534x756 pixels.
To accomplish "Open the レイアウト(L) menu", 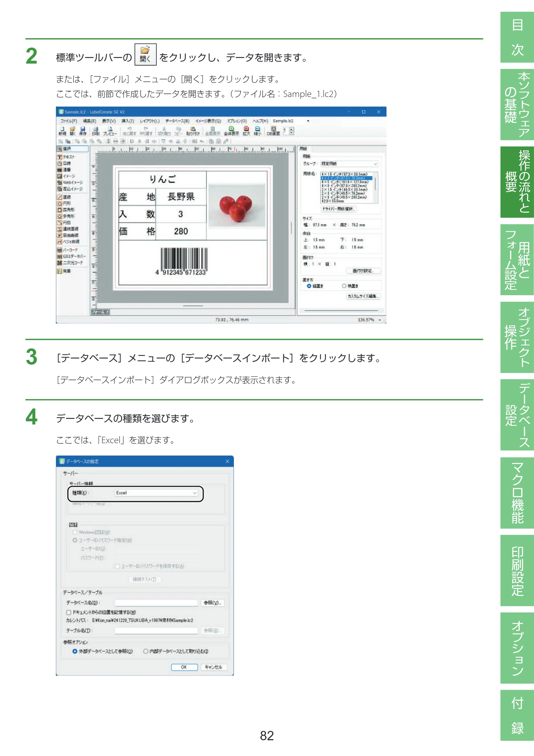I will point(150,121).
